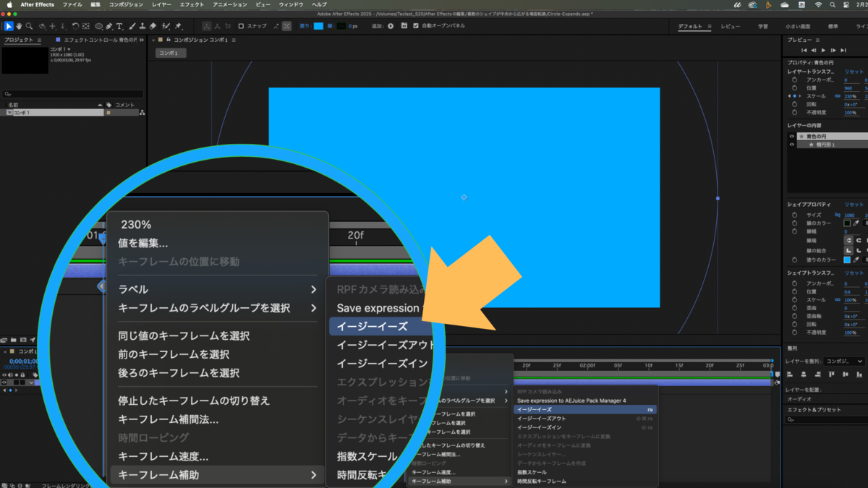Expand the コンポ 1 thumbnail info arrow

(69, 49)
